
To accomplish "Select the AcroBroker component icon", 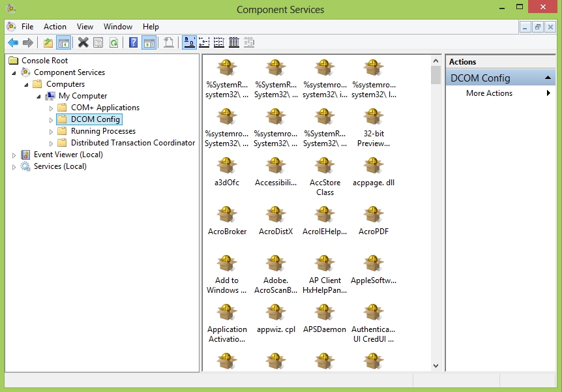I will tap(226, 215).
